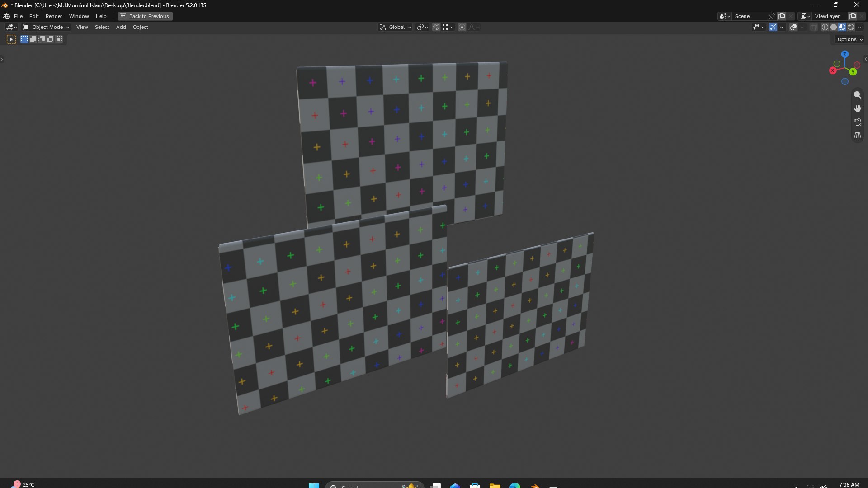Image resolution: width=868 pixels, height=488 pixels.
Task: Click the Blender logo app menu
Action: 6,16
